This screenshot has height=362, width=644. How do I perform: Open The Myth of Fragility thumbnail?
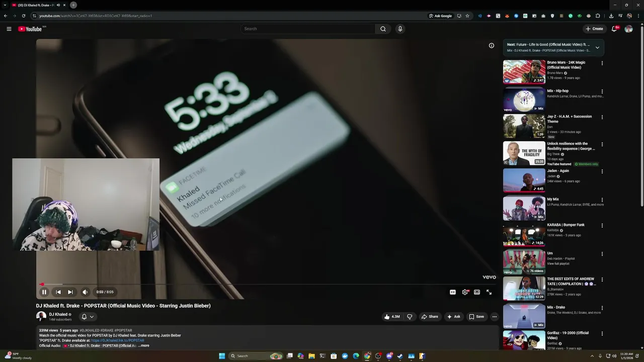(524, 153)
